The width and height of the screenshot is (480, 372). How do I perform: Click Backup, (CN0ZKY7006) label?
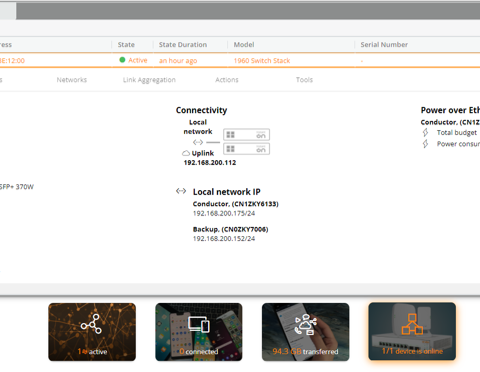point(230,229)
